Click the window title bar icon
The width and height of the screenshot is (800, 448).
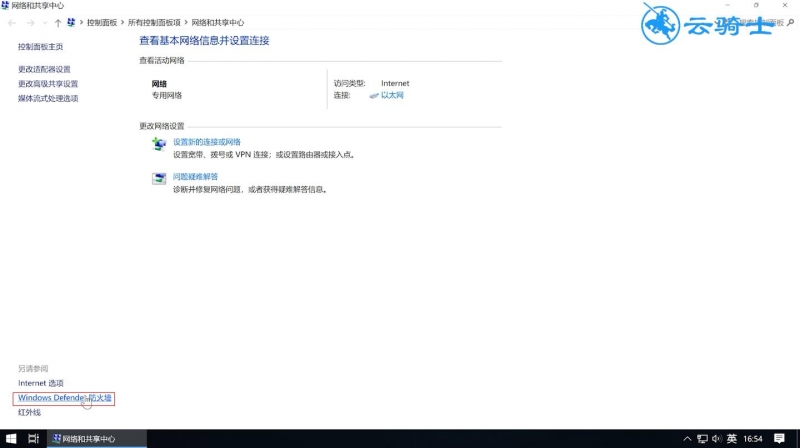tap(5, 6)
